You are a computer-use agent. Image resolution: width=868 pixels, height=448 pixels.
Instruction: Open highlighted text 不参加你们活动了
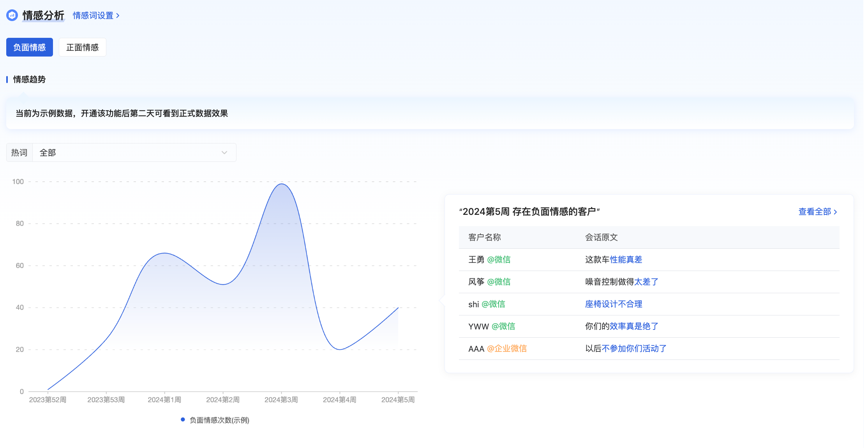pyautogui.click(x=634, y=349)
